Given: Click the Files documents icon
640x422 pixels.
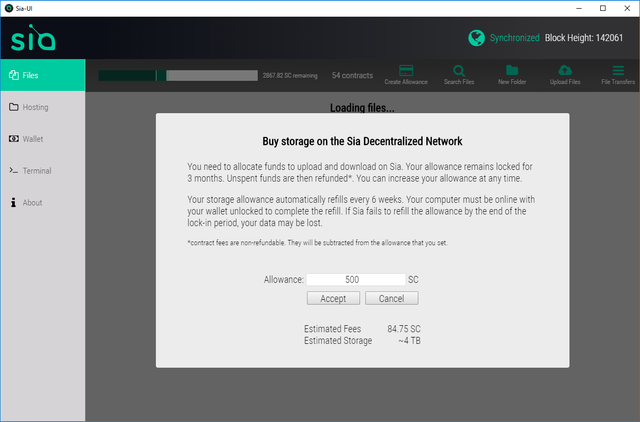Looking at the screenshot, I should [x=14, y=75].
